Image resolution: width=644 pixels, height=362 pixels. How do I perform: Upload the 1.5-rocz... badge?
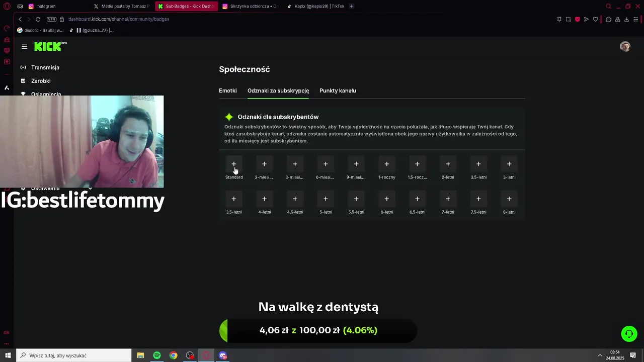point(417,164)
